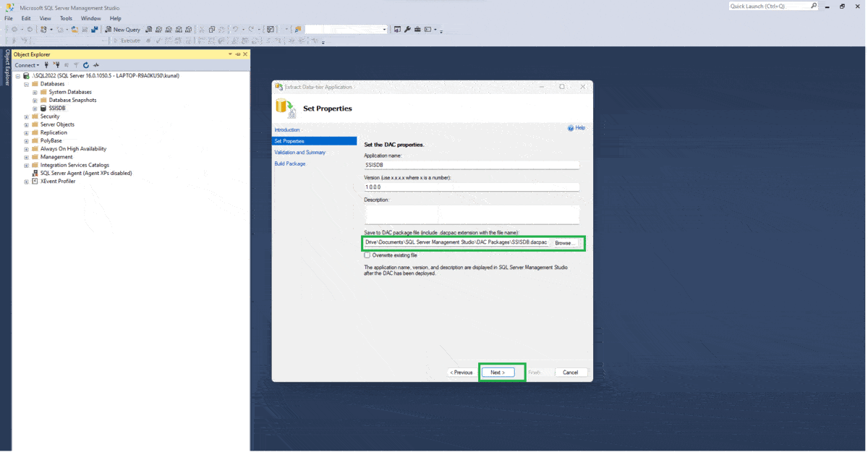Disconnect from the server in Object Explorer
Image resolution: width=868 pixels, height=455 pixels.
(x=57, y=65)
